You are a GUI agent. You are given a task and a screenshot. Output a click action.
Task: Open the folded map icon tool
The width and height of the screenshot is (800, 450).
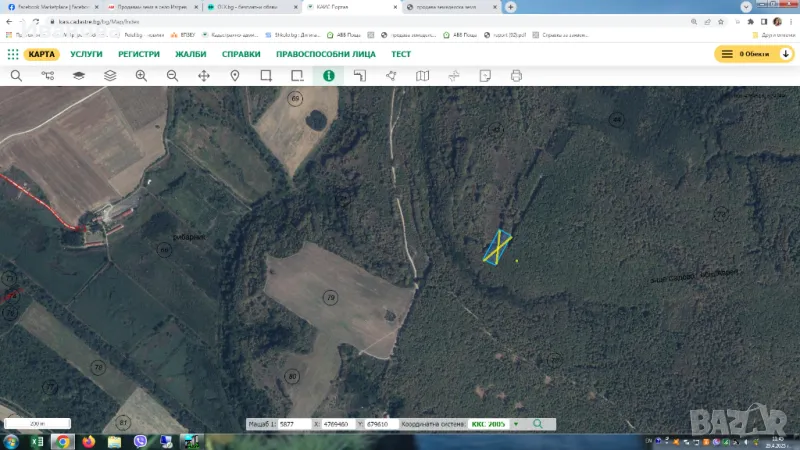422,76
